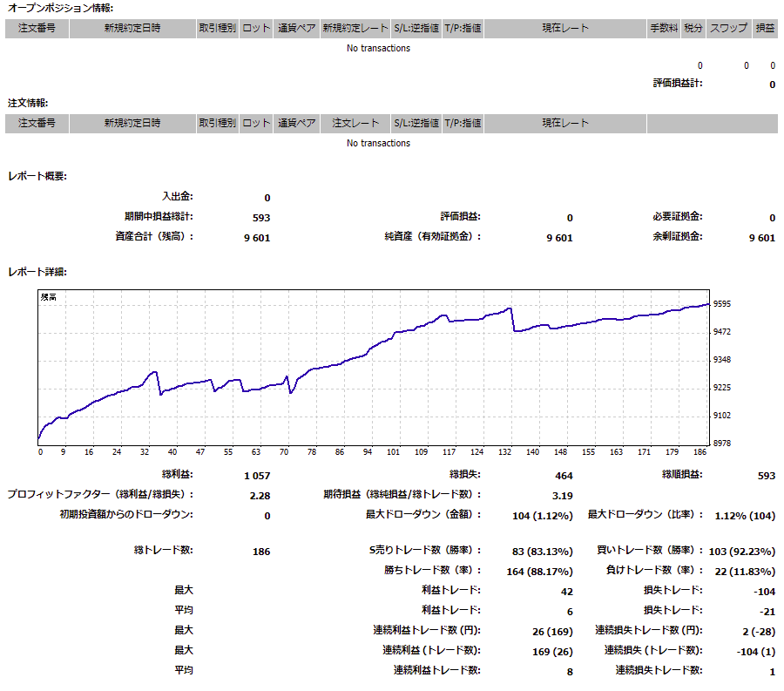Click the オープンポジション情報 heading
This screenshot has width=784, height=691.
coord(53,7)
